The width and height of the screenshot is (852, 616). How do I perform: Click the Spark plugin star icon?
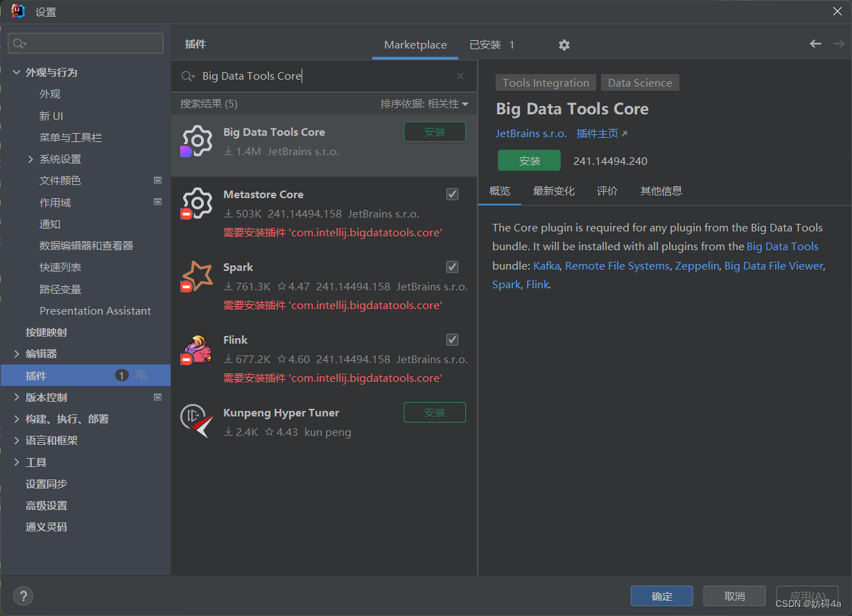tap(196, 276)
